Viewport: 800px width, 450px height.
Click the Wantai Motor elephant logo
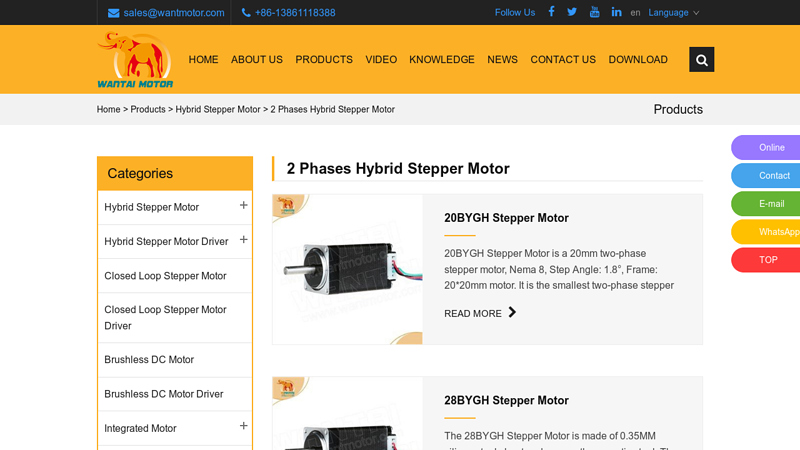pos(135,60)
